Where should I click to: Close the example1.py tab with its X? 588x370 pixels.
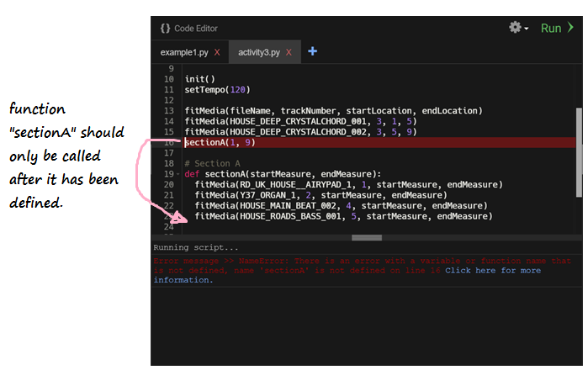tap(217, 52)
